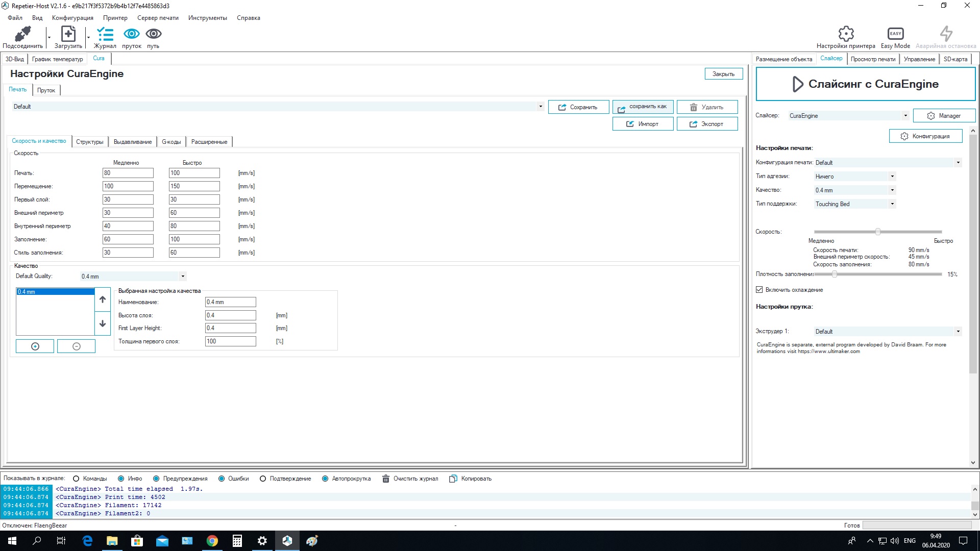Toggle the Подтверждение log filter
The width and height of the screenshot is (980, 551).
coord(263,479)
